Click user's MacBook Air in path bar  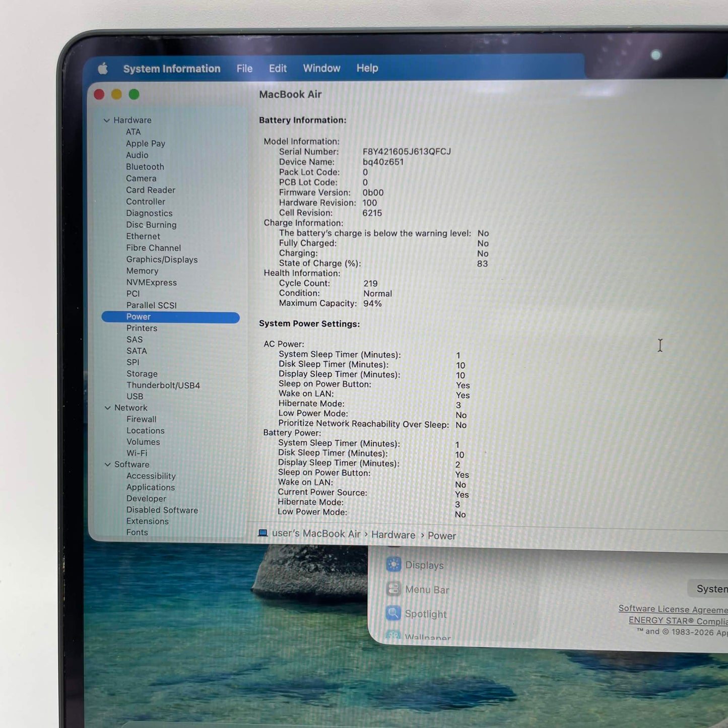coord(316,534)
